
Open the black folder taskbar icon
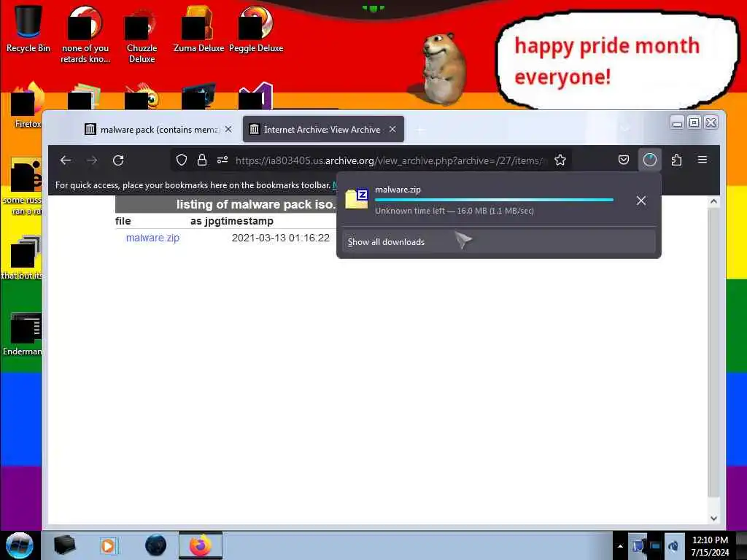click(x=64, y=545)
